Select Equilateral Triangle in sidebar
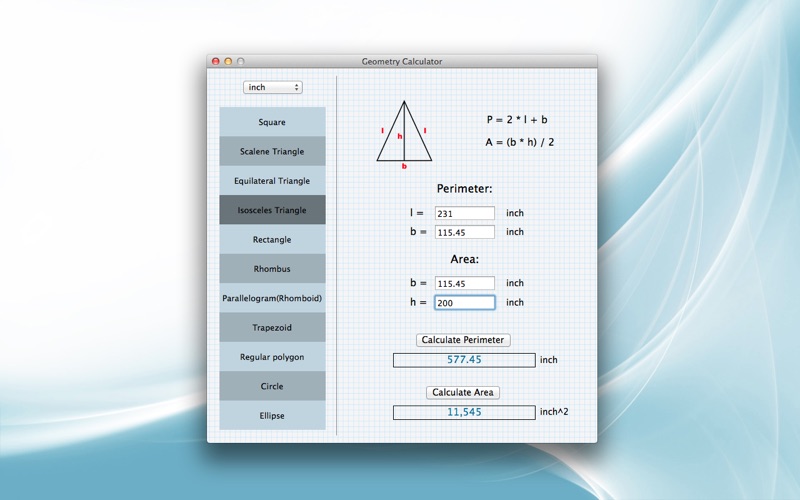This screenshot has height=500, width=800. pyautogui.click(x=272, y=181)
